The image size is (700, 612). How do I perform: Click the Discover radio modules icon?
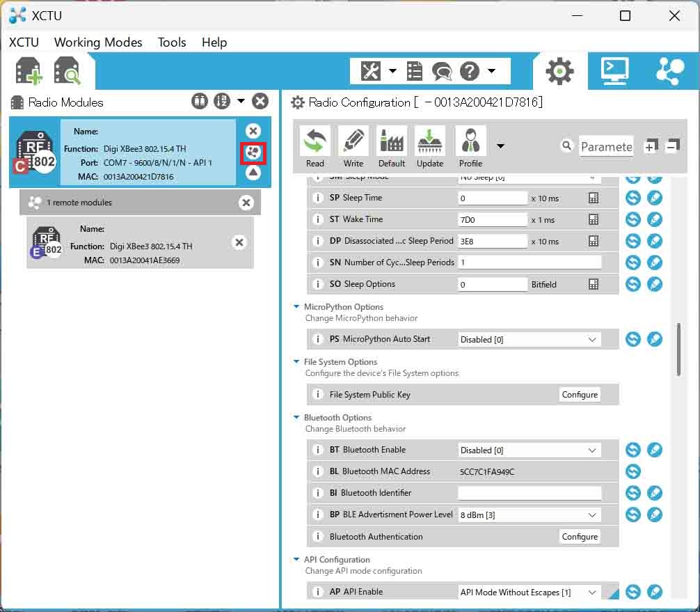67,71
